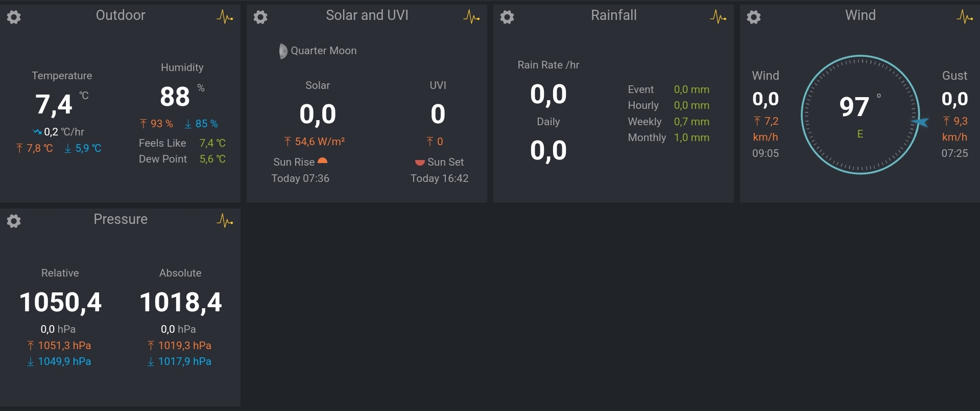Screen dimensions: 980x411
Task: Click the Pressure panel title
Action: click(121, 219)
